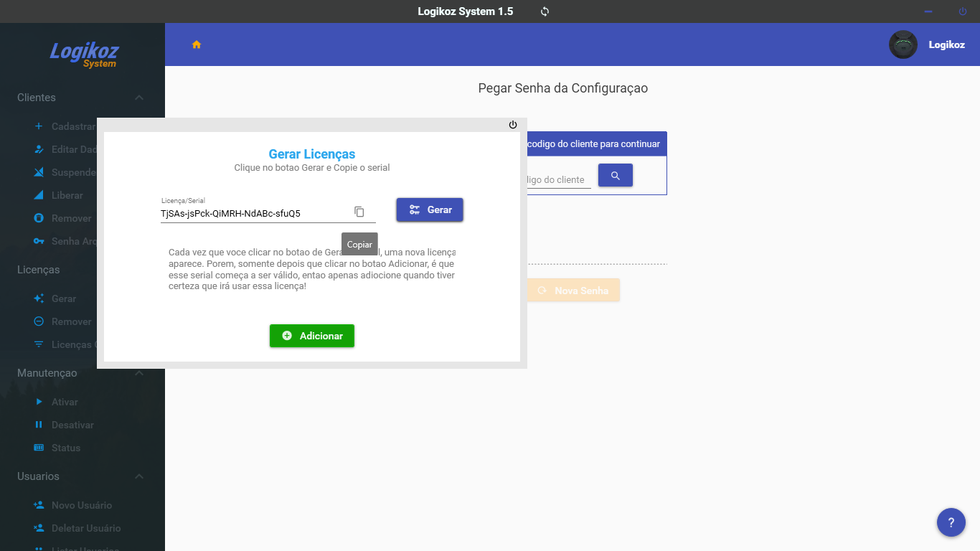Close the Gerar Licenças dialog power icon

click(x=513, y=125)
